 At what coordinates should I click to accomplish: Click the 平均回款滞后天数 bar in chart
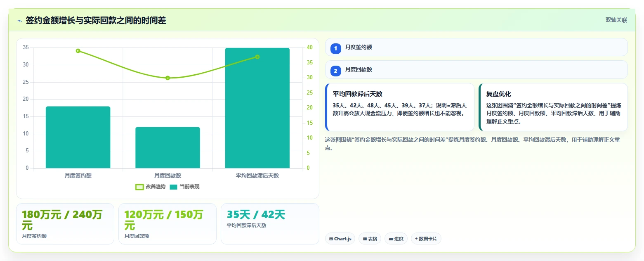257,108
